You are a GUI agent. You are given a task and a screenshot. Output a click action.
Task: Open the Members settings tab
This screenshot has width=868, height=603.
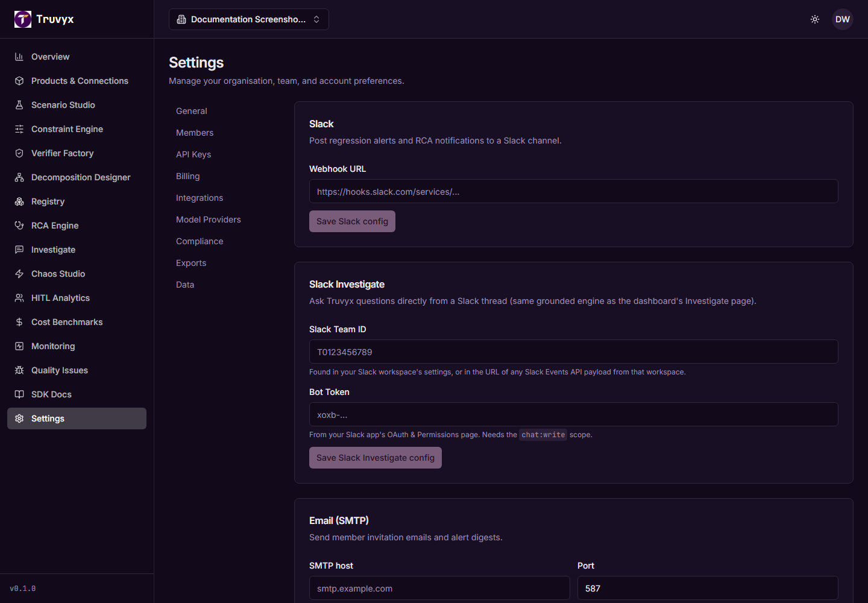(x=195, y=133)
